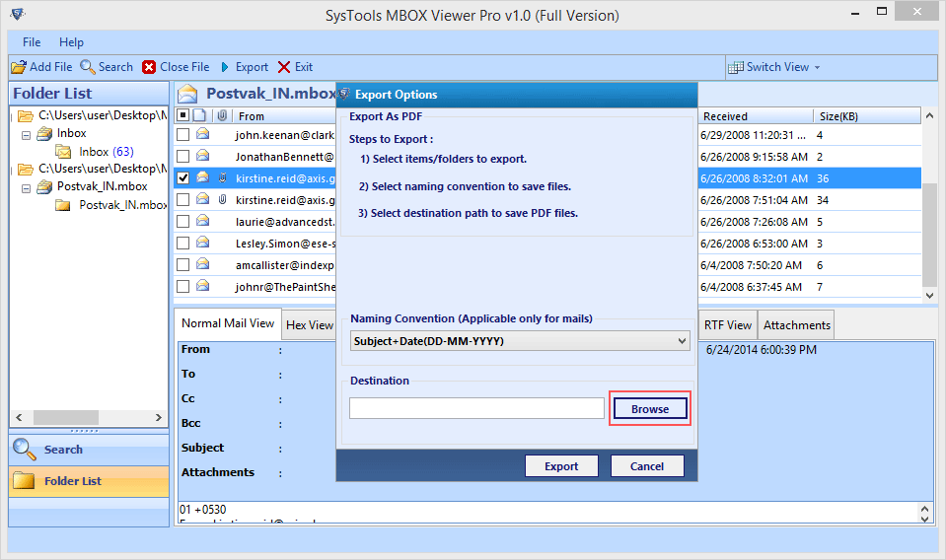Click the Postvak_IN.mbox child folder icon
The height and width of the screenshot is (560, 946).
[x=63, y=205]
